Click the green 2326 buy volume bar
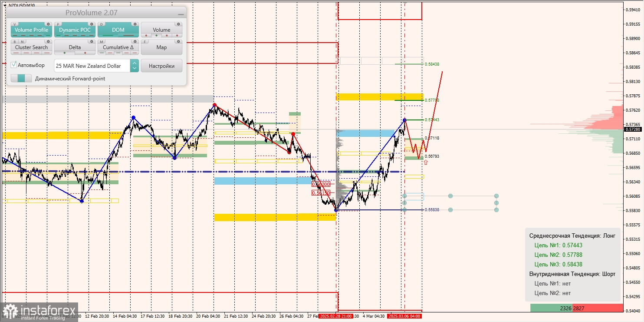The image size is (644, 322). pyautogui.click(x=551, y=308)
